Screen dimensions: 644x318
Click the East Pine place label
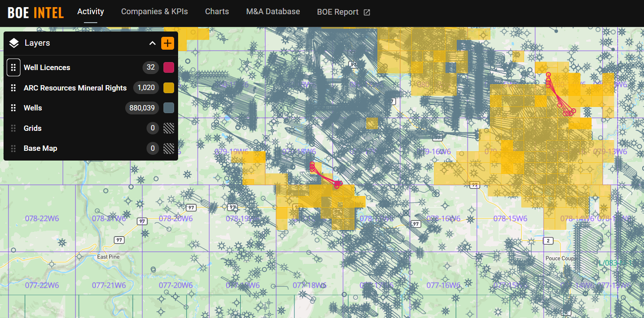(108, 257)
